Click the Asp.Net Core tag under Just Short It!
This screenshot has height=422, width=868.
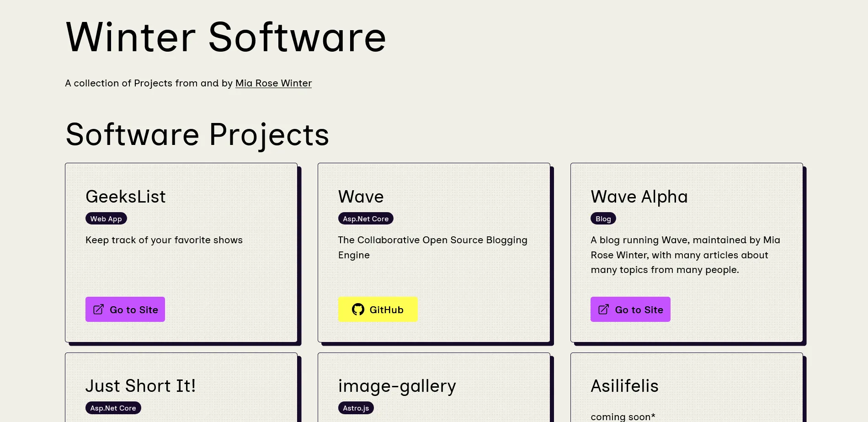[113, 408]
